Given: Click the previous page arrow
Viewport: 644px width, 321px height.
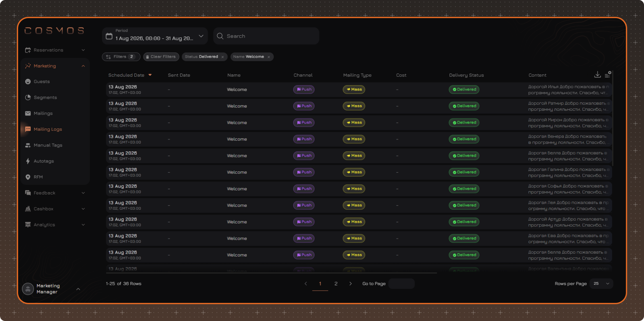Looking at the screenshot, I should click(x=306, y=283).
